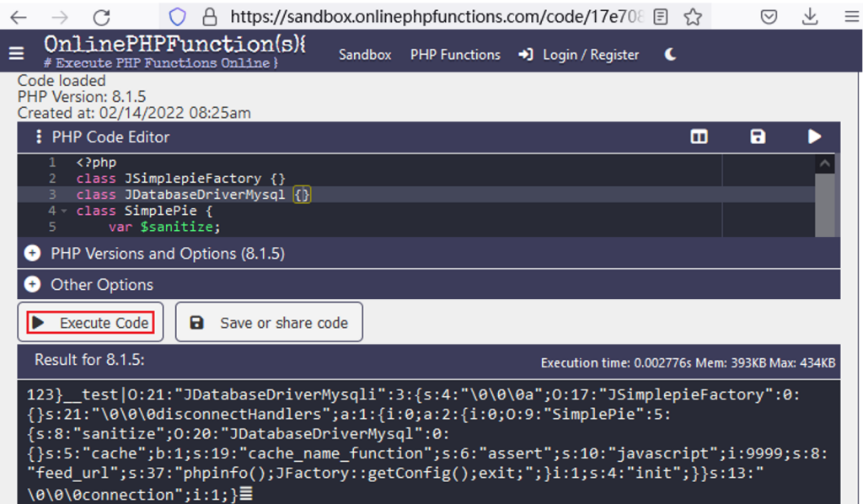The image size is (863, 504).
Task: Bookmark this page with star icon
Action: [x=693, y=17]
